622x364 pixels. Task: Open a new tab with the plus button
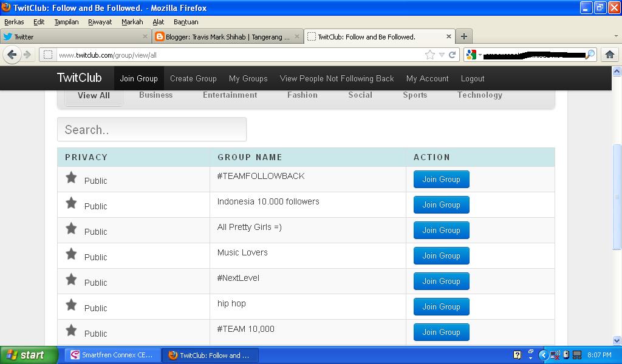463,36
